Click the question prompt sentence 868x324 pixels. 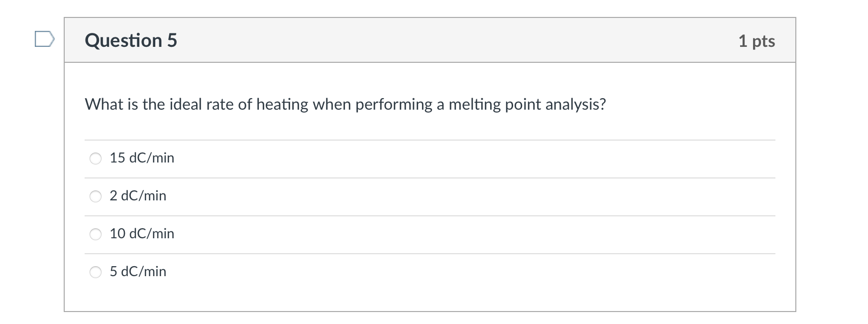pyautogui.click(x=345, y=104)
